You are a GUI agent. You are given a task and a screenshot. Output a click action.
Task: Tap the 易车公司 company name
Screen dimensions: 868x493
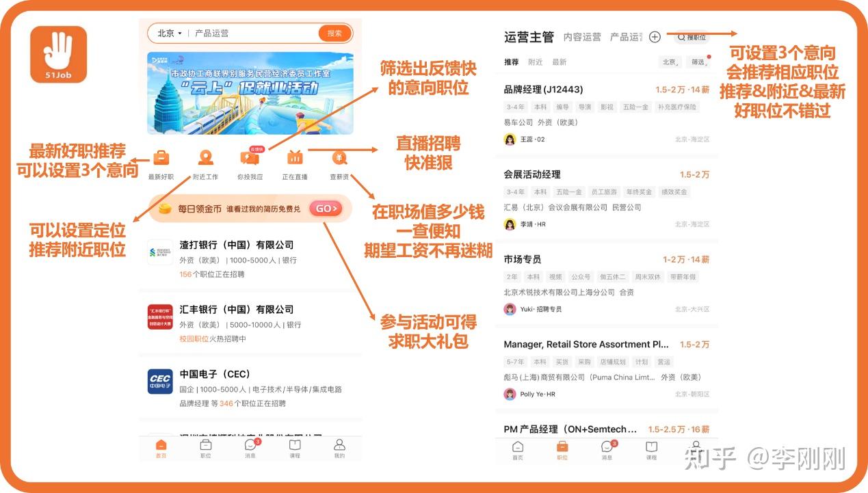coord(518,122)
